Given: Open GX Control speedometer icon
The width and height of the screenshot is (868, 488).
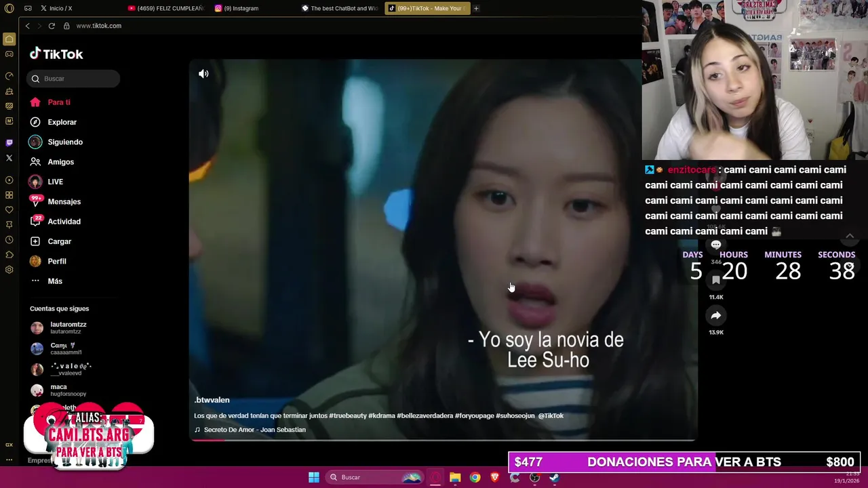Looking at the screenshot, I should click(9, 76).
